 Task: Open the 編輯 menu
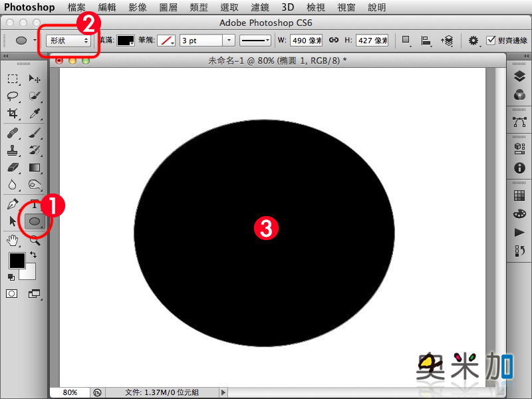click(107, 7)
